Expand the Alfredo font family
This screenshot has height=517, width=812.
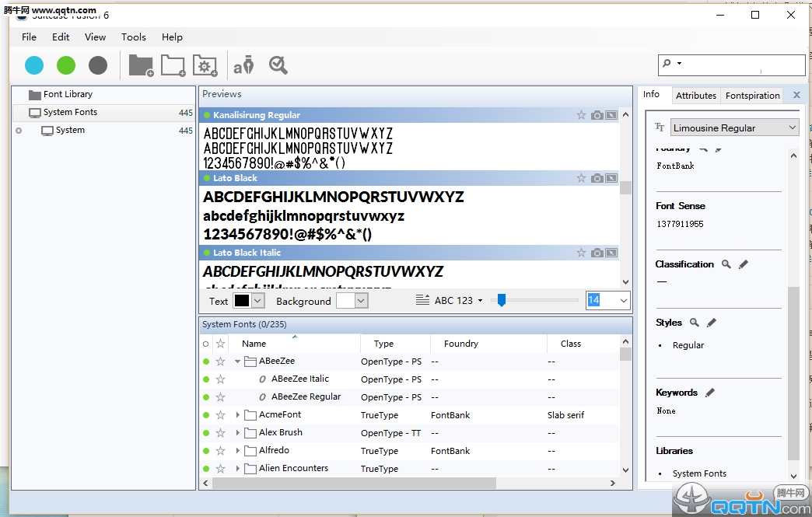tap(237, 451)
